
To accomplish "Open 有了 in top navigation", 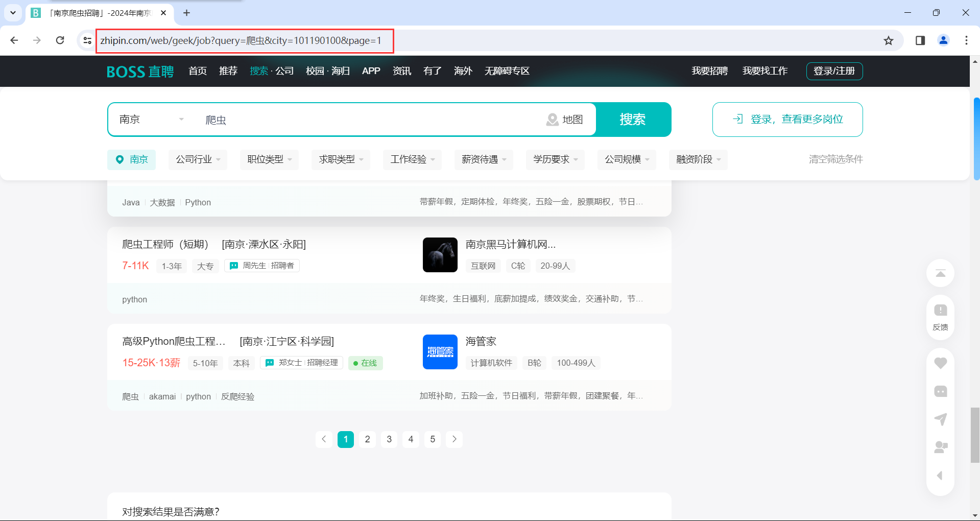I will point(433,71).
